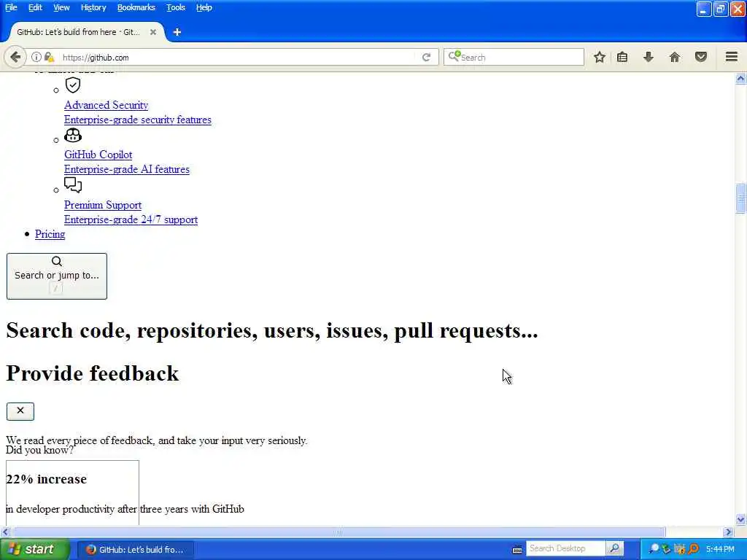Open the connection security lock warning icon
Viewport: 747px width, 560px height.
[x=49, y=57]
